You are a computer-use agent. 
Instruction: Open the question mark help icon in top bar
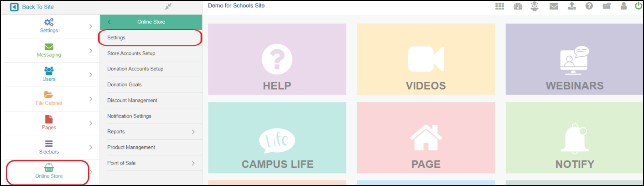[589, 6]
